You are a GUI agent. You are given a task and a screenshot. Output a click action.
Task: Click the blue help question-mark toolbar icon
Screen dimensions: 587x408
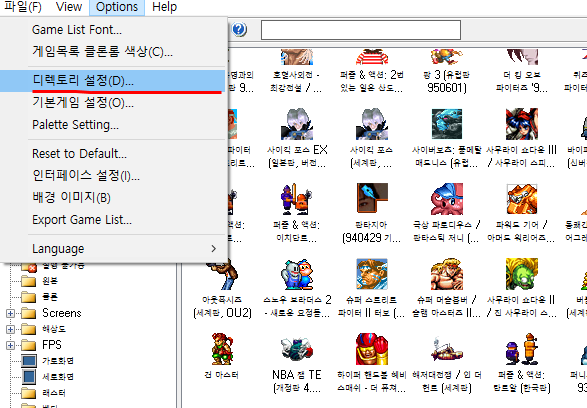239,29
